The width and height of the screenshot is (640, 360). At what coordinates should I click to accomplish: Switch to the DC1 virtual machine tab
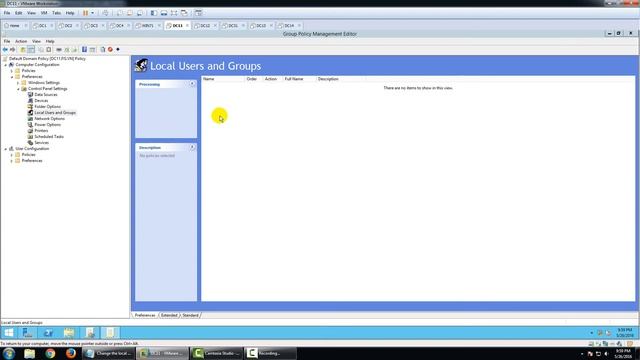pos(42,25)
